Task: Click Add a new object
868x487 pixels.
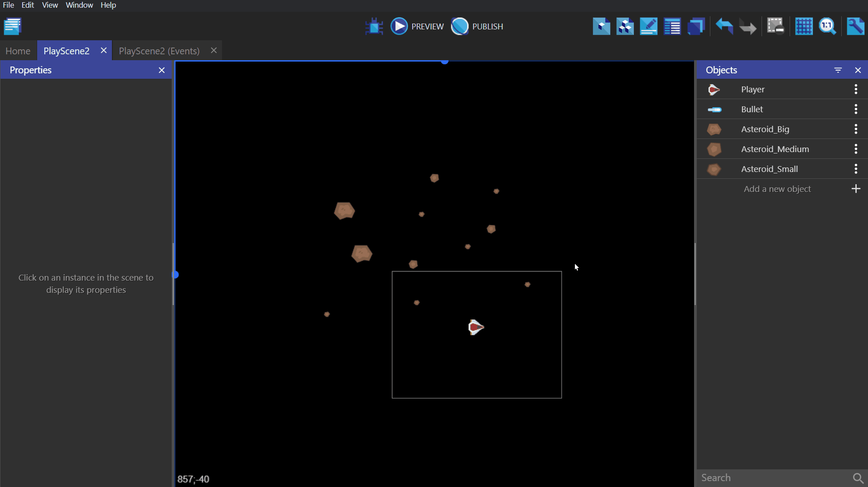Action: click(x=777, y=189)
